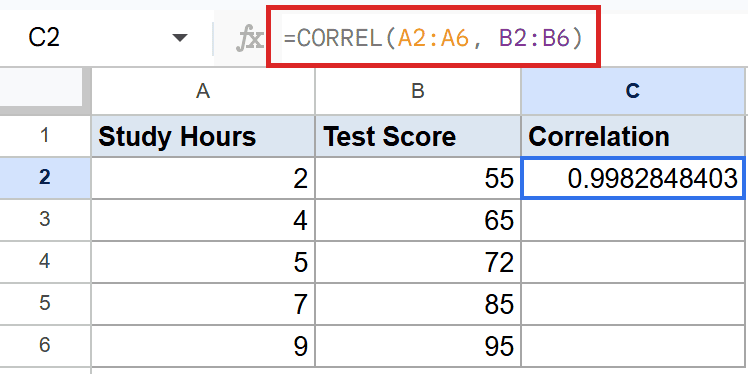
Task: Click the Study Hours header cell
Action: click(x=203, y=136)
